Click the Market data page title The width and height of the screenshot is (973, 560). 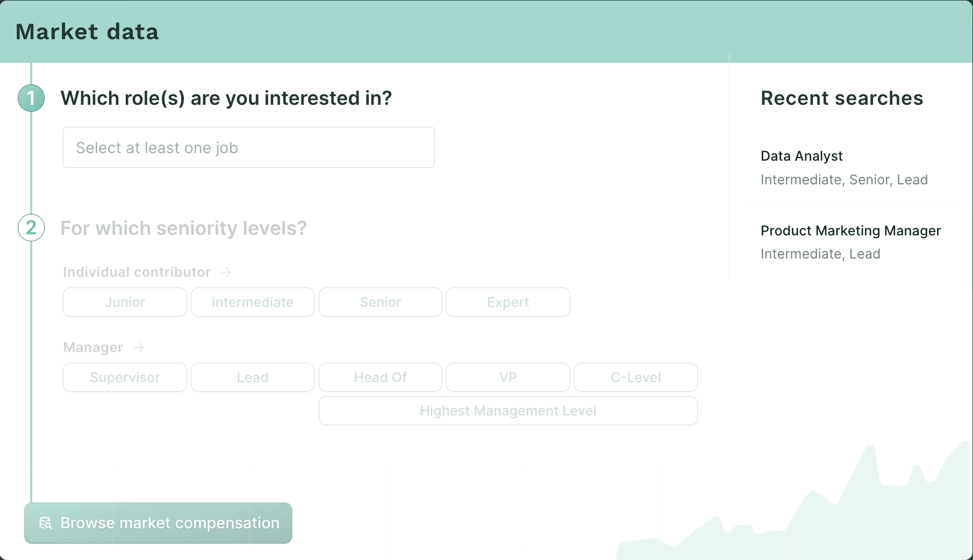(87, 32)
